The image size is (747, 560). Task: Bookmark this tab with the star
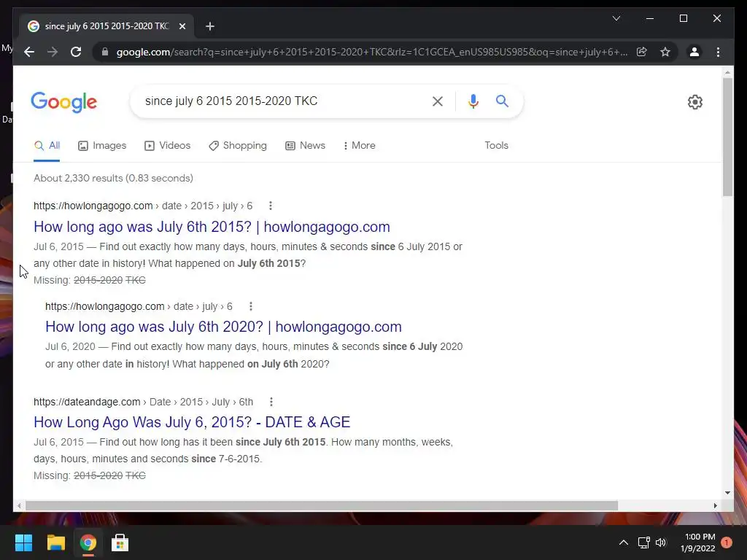(665, 52)
